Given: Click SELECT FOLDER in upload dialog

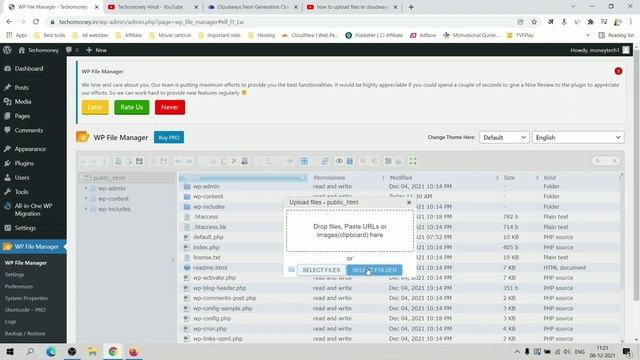Looking at the screenshot, I should (374, 270).
